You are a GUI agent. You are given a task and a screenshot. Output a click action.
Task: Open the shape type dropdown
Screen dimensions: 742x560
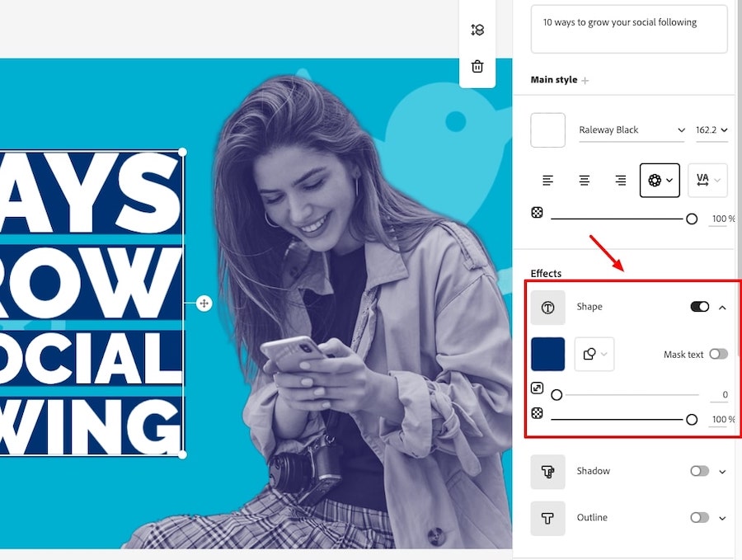(594, 354)
